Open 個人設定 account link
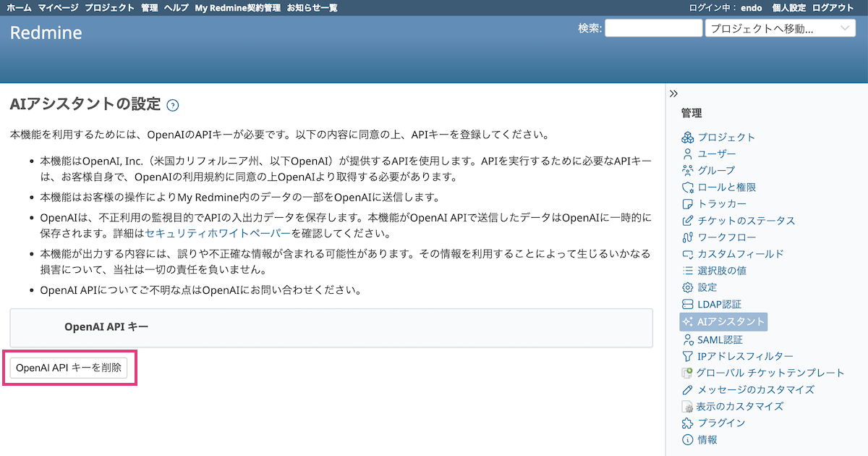This screenshot has height=456, width=868. 789,7
